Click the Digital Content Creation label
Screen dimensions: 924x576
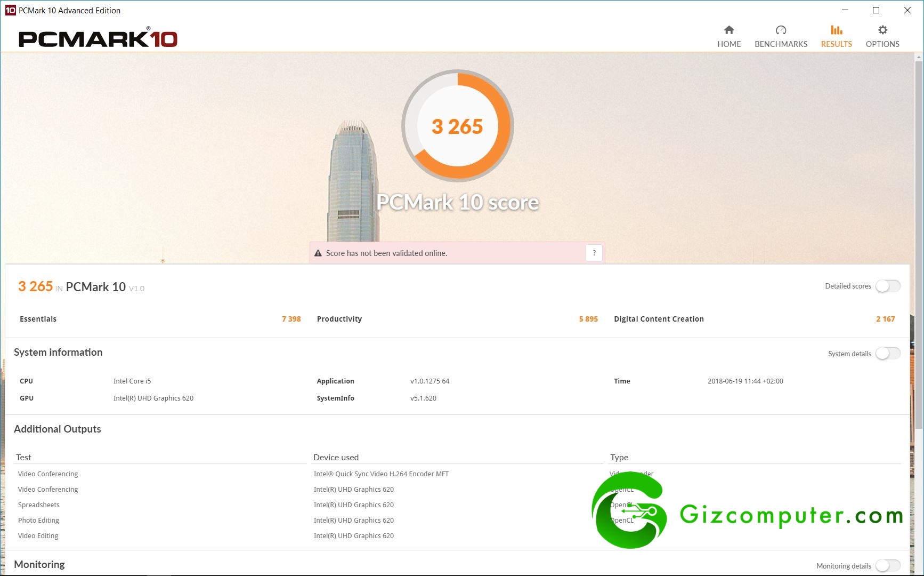click(x=659, y=319)
